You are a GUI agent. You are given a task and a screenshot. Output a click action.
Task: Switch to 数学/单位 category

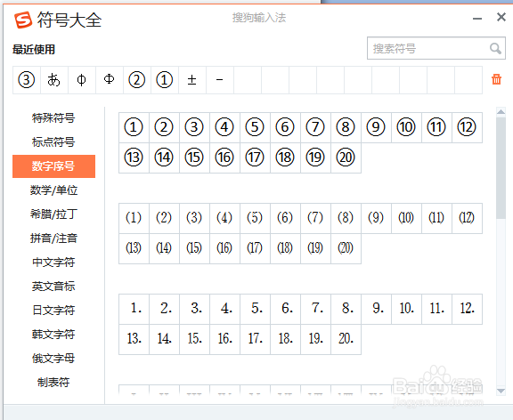[x=53, y=190]
